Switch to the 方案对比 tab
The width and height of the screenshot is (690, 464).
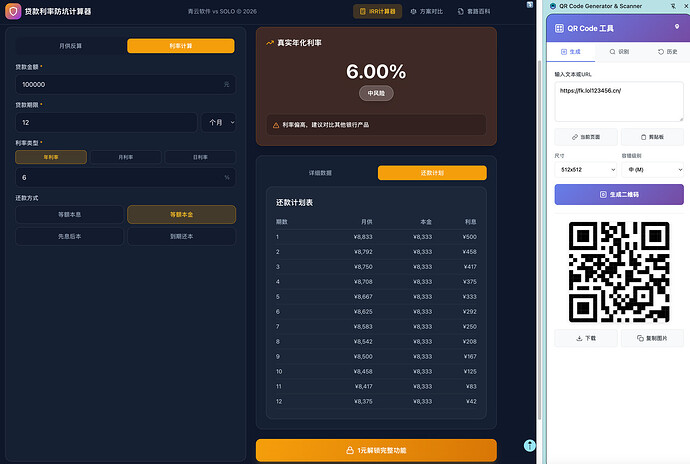tap(426, 11)
